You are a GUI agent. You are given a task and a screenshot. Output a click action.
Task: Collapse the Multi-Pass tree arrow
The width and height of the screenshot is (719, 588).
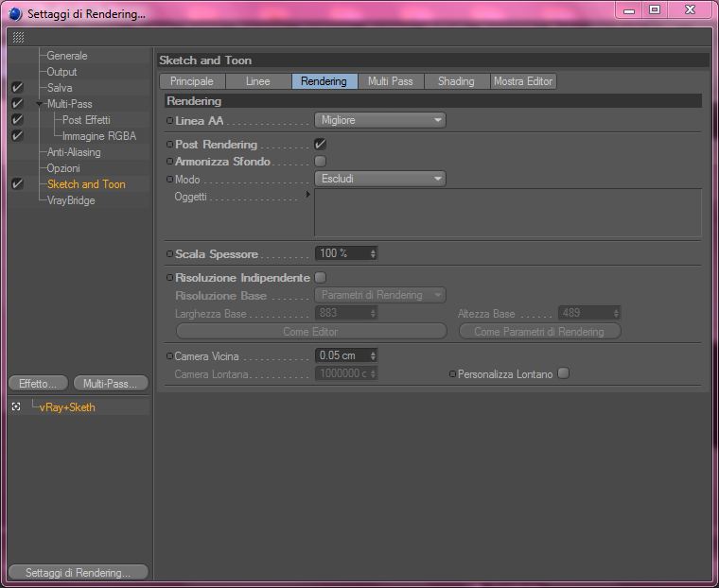(40, 104)
